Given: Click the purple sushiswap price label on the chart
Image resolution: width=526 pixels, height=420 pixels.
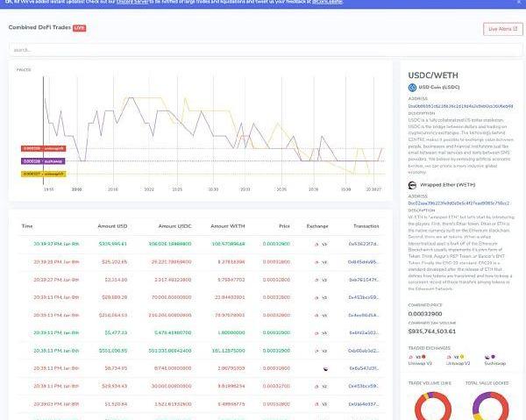Looking at the screenshot, I should [x=43, y=161].
